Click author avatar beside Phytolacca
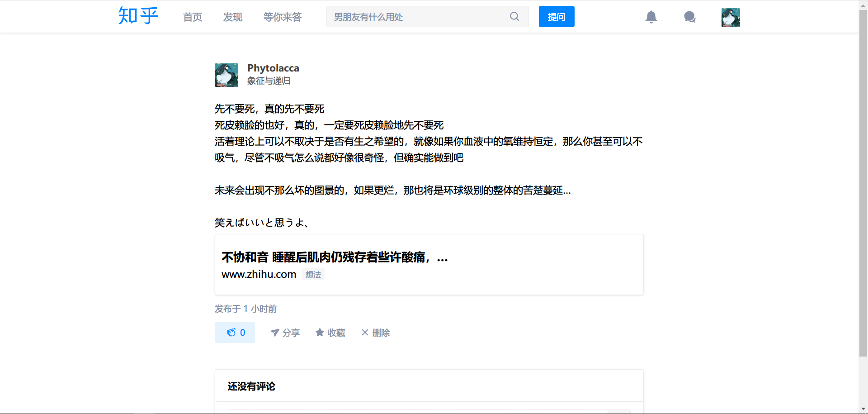Viewport: 868px width, 414px height. (226, 75)
